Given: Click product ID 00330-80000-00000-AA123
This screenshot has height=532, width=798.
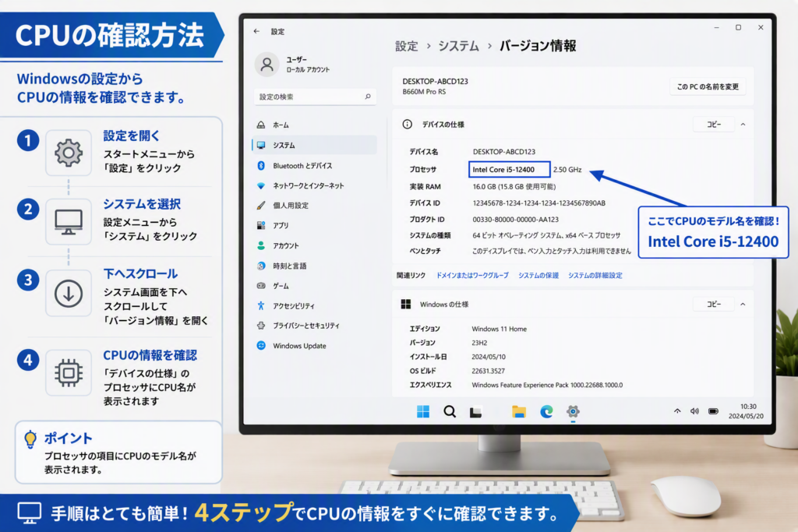Looking at the screenshot, I should 516,219.
